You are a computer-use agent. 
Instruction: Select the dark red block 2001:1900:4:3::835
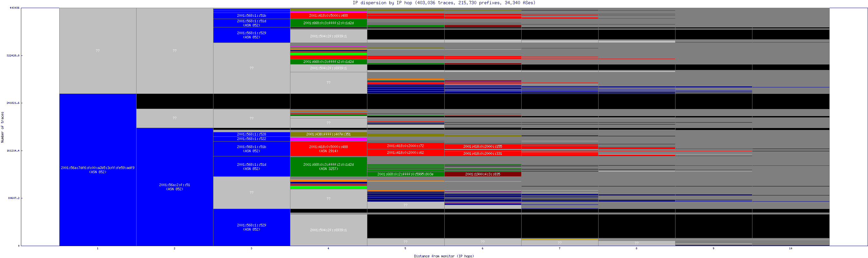click(x=483, y=174)
